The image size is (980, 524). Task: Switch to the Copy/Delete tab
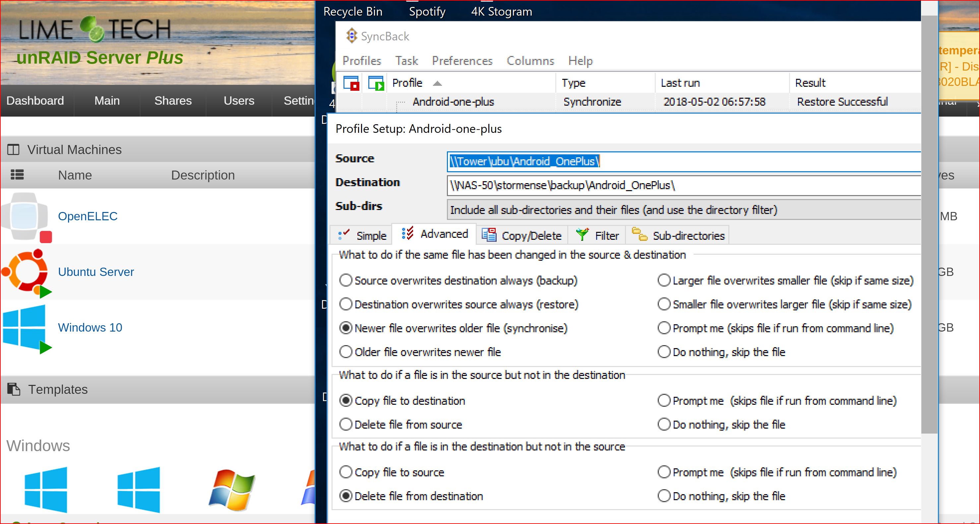(x=521, y=235)
